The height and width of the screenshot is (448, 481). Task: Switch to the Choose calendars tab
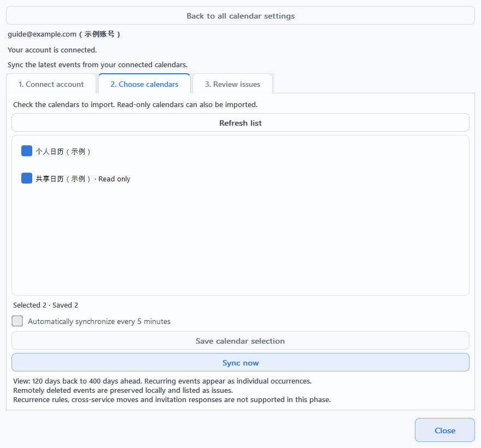pyautogui.click(x=144, y=84)
